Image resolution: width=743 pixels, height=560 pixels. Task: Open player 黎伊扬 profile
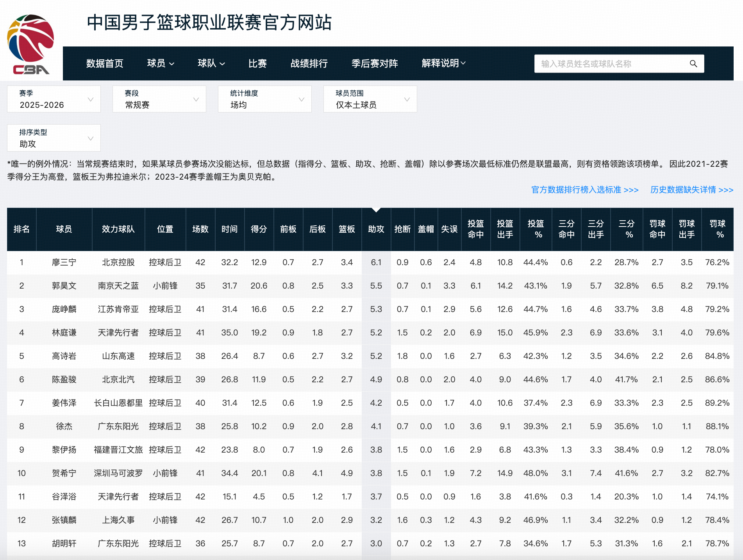pyautogui.click(x=64, y=450)
